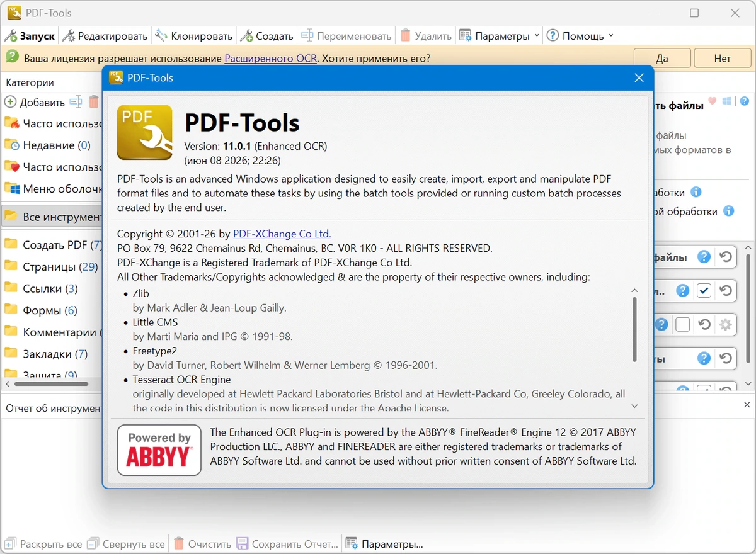This screenshot has height=554, width=756.
Task: Open the Редактировать tool editor
Action: (105, 36)
